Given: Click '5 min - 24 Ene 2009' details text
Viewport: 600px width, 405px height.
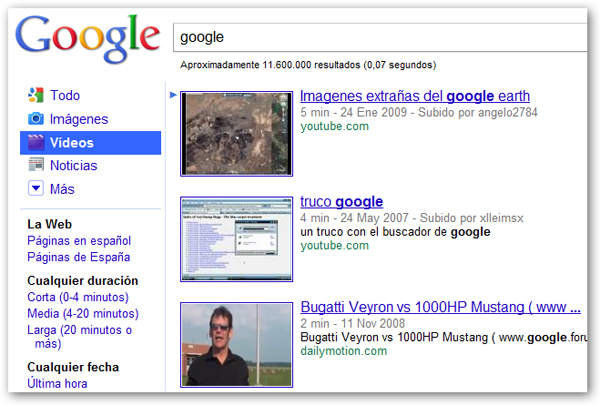Looking at the screenshot, I should coord(354,113).
